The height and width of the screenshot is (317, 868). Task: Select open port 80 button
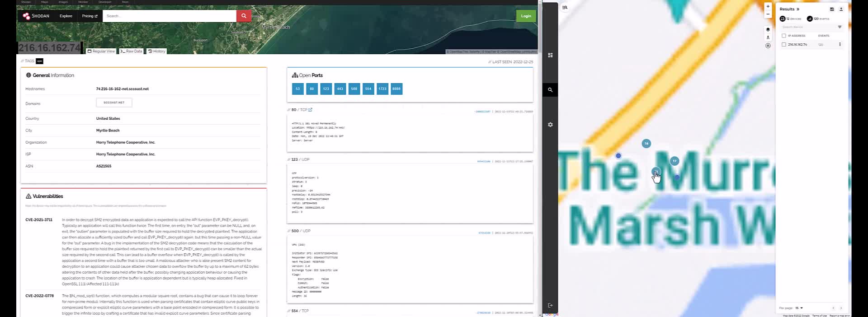pyautogui.click(x=311, y=89)
